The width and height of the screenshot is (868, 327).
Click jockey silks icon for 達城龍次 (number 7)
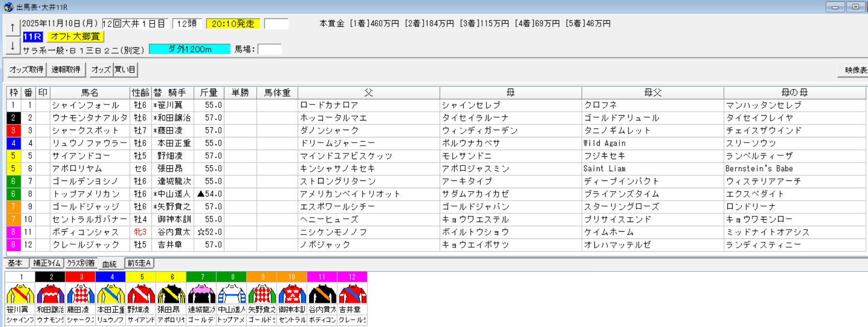tap(202, 294)
